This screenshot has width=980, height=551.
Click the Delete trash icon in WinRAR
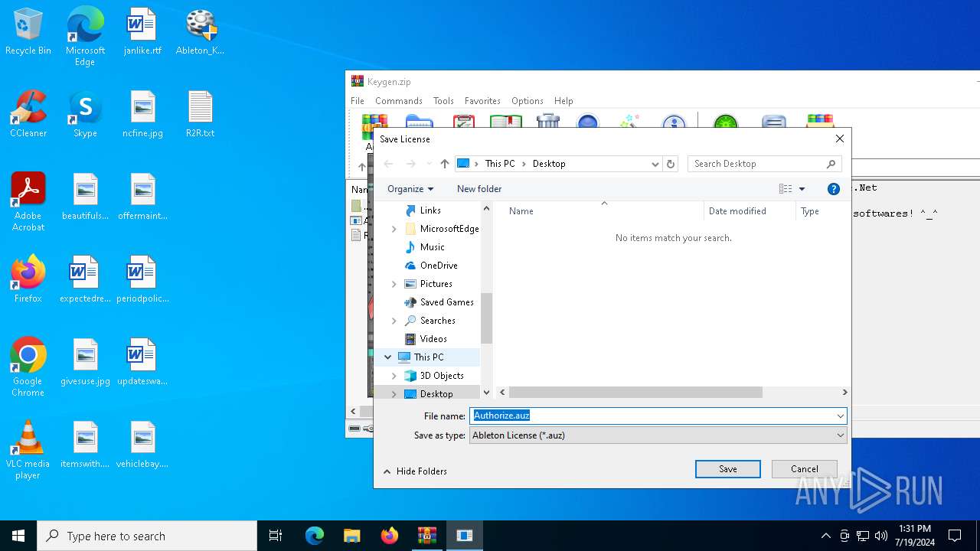point(548,121)
